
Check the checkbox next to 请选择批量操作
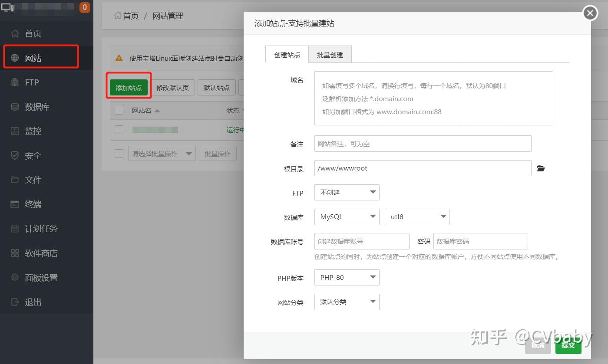[119, 153]
